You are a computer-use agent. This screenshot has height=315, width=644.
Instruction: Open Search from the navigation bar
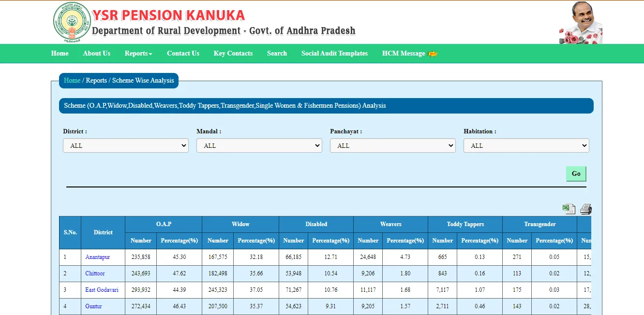coord(277,54)
